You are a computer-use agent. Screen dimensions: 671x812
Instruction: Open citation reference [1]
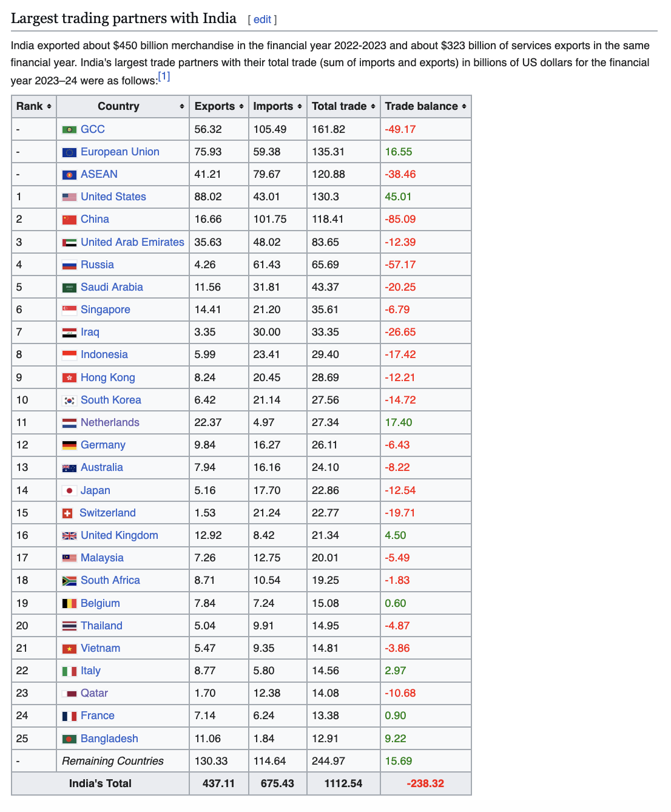tap(164, 76)
